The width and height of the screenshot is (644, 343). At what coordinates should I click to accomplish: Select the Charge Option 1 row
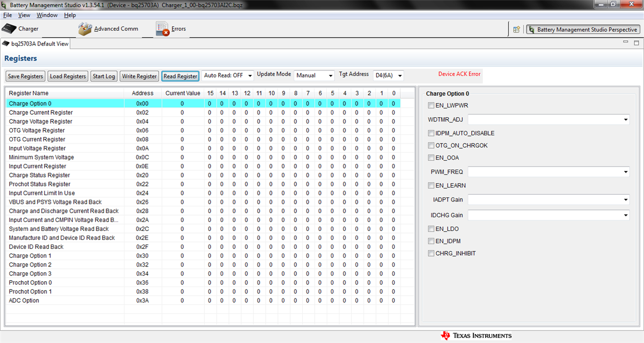tap(203, 256)
